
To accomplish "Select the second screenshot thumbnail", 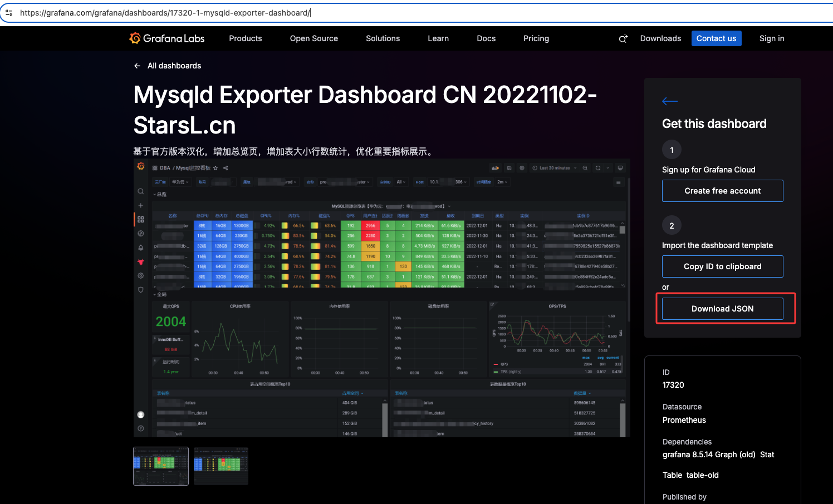I will [x=221, y=466].
